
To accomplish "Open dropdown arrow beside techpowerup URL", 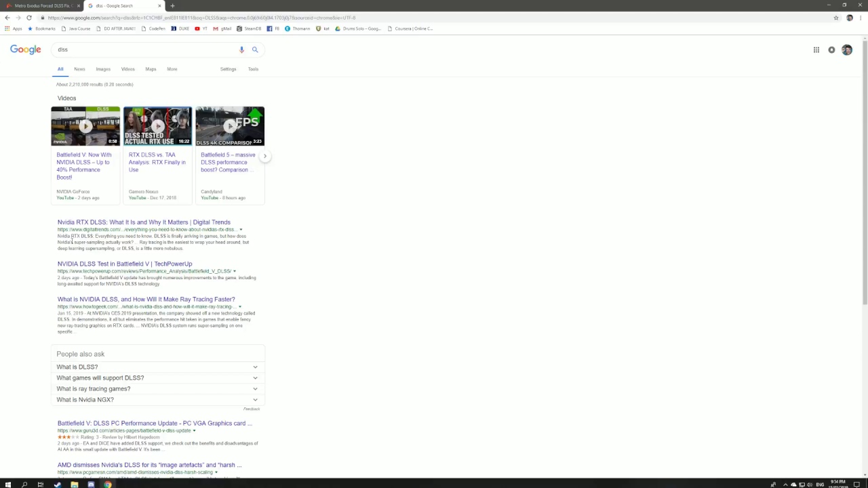I will [x=234, y=271].
